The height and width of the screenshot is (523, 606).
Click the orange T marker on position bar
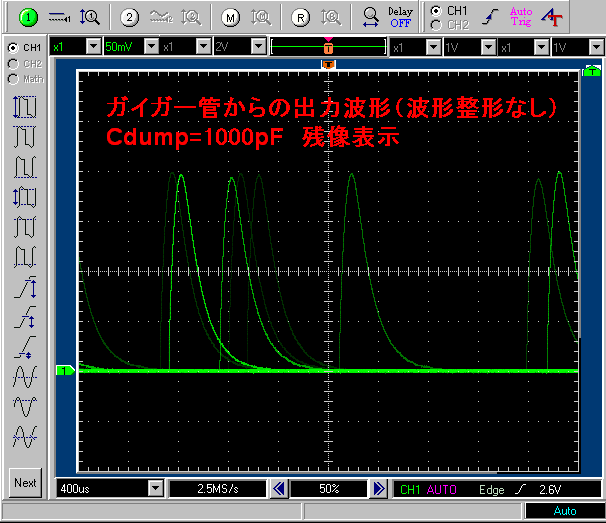tap(328, 48)
